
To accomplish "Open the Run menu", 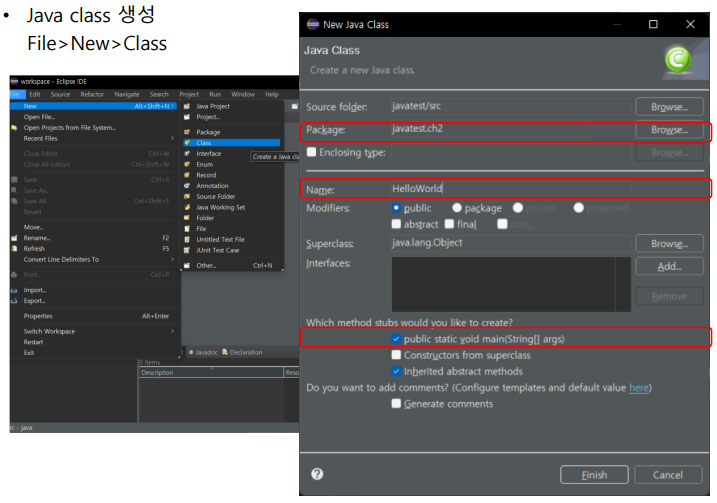I will click(x=215, y=94).
